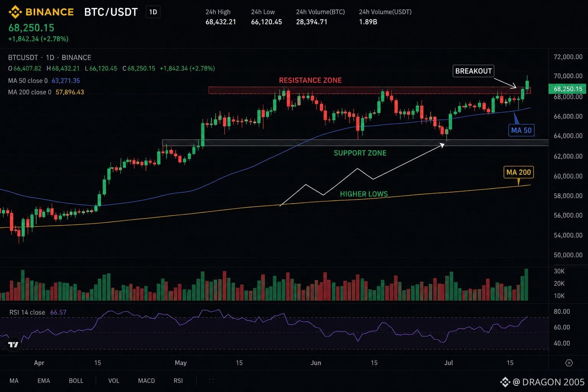The height and width of the screenshot is (392, 588).
Task: Click the 72,000.00 price axis label
Action: tap(568, 57)
